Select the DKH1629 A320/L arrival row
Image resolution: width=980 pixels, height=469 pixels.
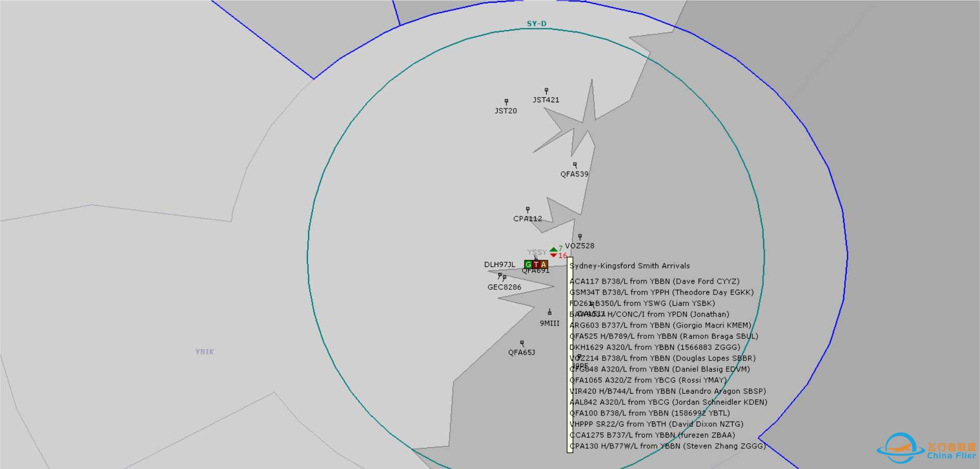point(655,347)
